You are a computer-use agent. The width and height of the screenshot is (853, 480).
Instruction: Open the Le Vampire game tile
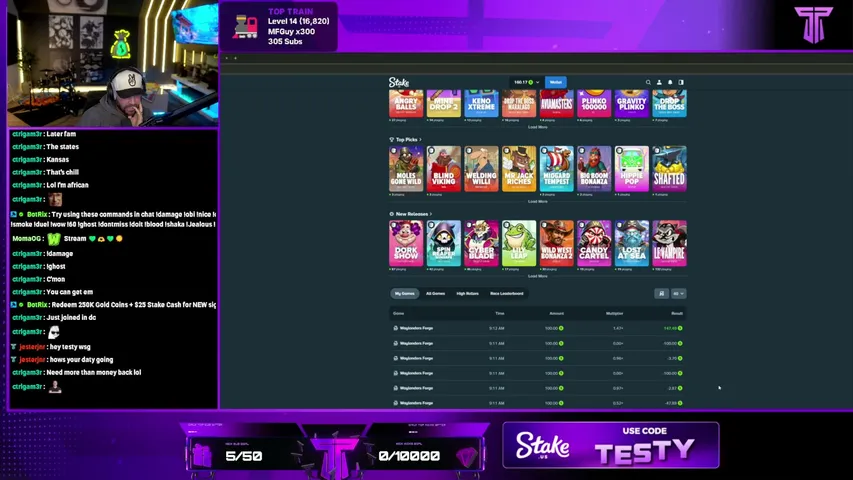(669, 243)
